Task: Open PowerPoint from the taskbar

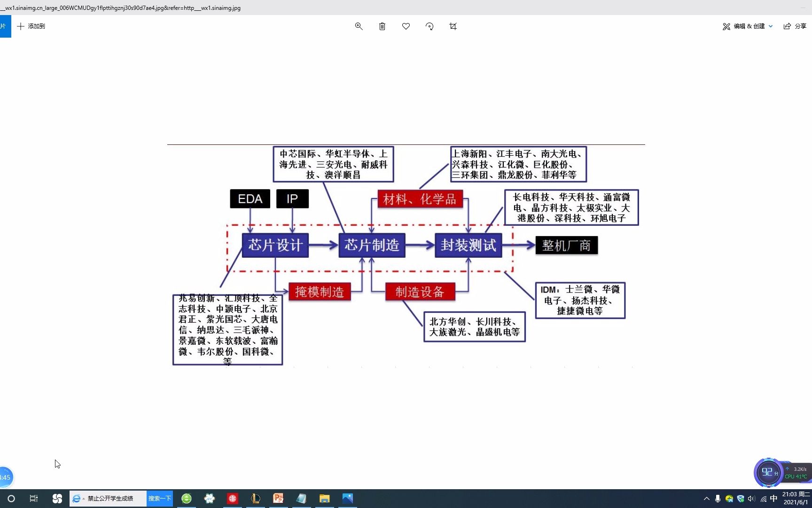Action: (279, 499)
